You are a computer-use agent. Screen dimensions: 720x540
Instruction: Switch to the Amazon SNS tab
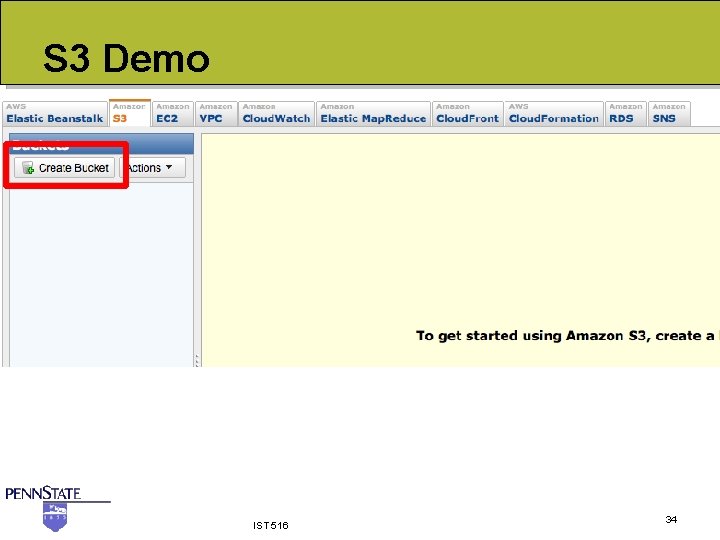click(x=669, y=113)
